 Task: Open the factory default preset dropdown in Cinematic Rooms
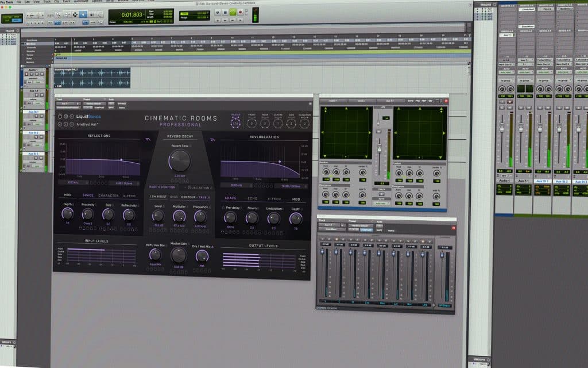pyautogui.click(x=94, y=103)
